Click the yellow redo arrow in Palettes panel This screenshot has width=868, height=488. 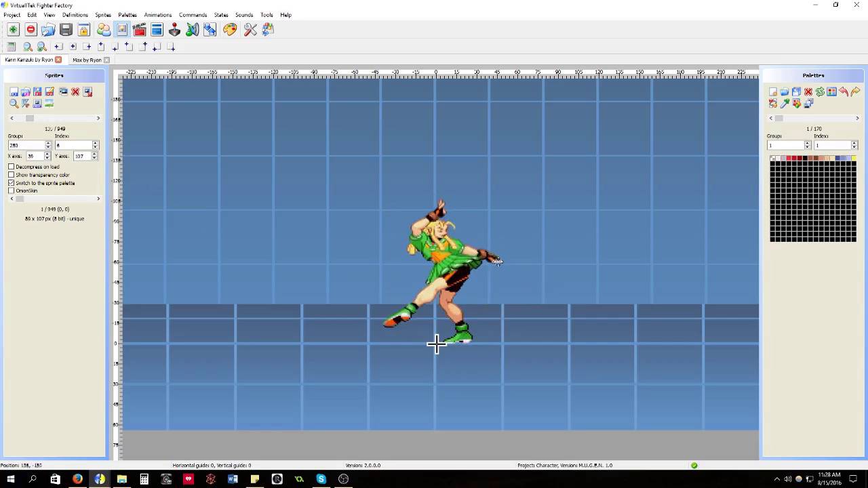(855, 91)
